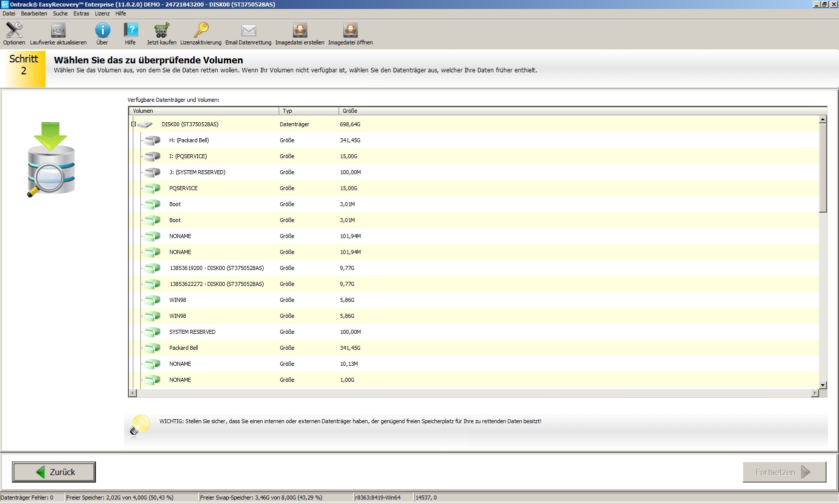Open Lizenzaktivierung key icon
The image size is (839, 504).
(x=201, y=30)
